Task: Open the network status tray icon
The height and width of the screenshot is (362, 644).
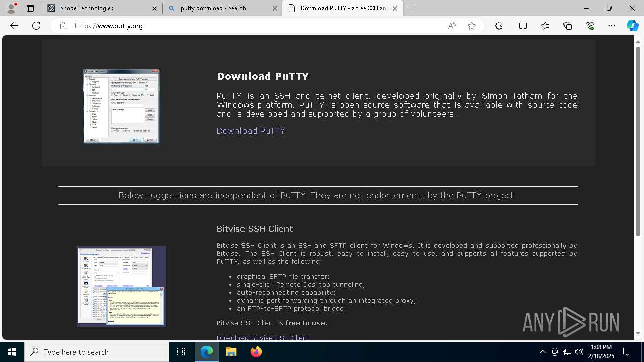Action: [567, 352]
